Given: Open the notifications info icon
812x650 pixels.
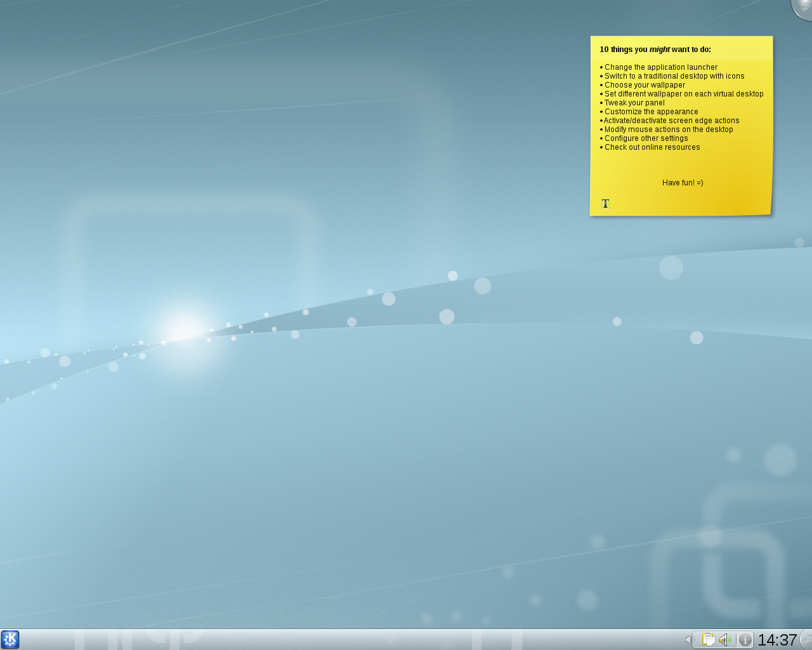Looking at the screenshot, I should 745,640.
